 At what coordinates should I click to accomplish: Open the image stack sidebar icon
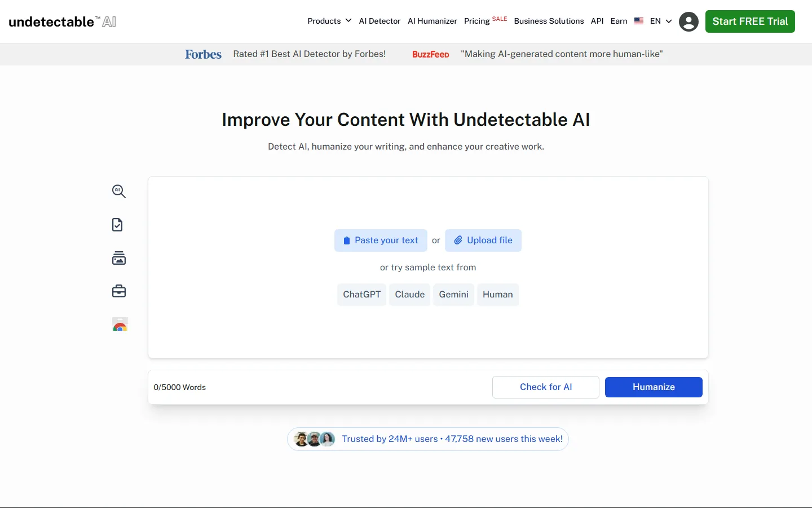point(119,258)
